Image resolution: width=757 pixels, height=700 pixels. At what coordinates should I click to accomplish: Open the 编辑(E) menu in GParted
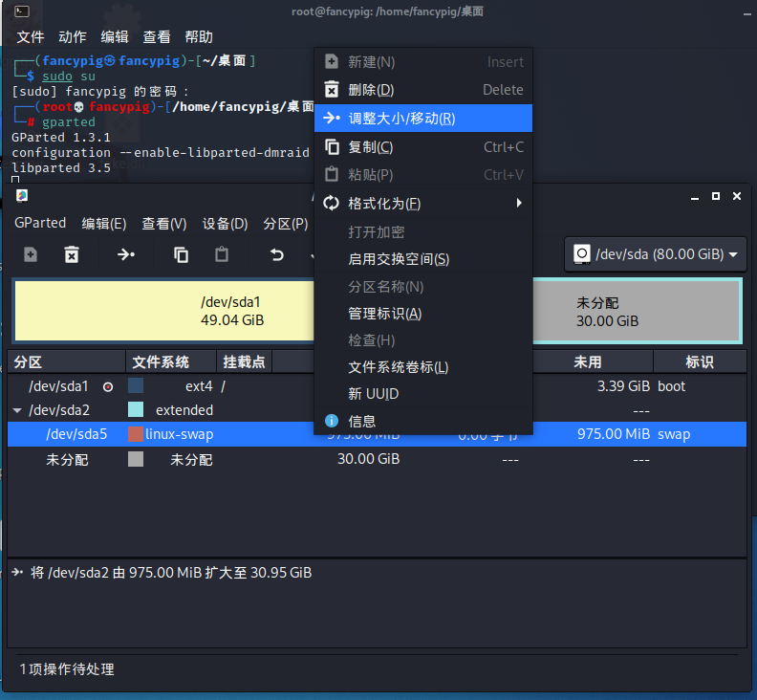[x=104, y=224]
